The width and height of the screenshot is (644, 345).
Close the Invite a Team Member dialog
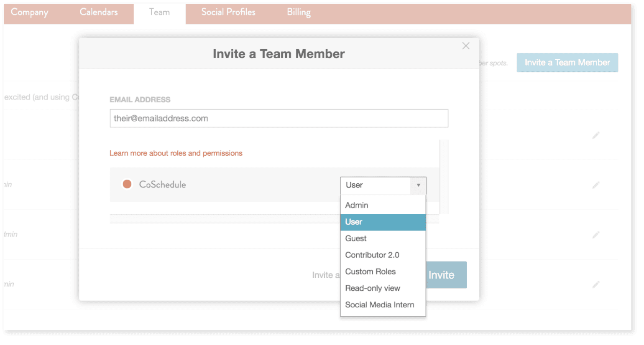point(465,46)
